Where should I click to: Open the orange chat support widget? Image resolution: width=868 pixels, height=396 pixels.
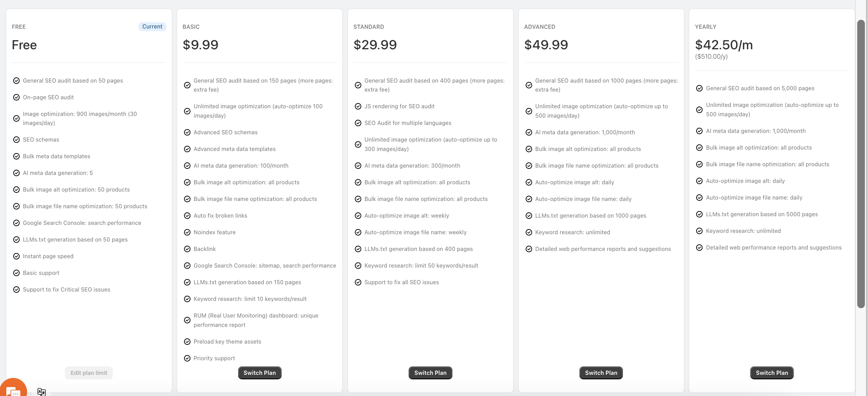pos(13,388)
